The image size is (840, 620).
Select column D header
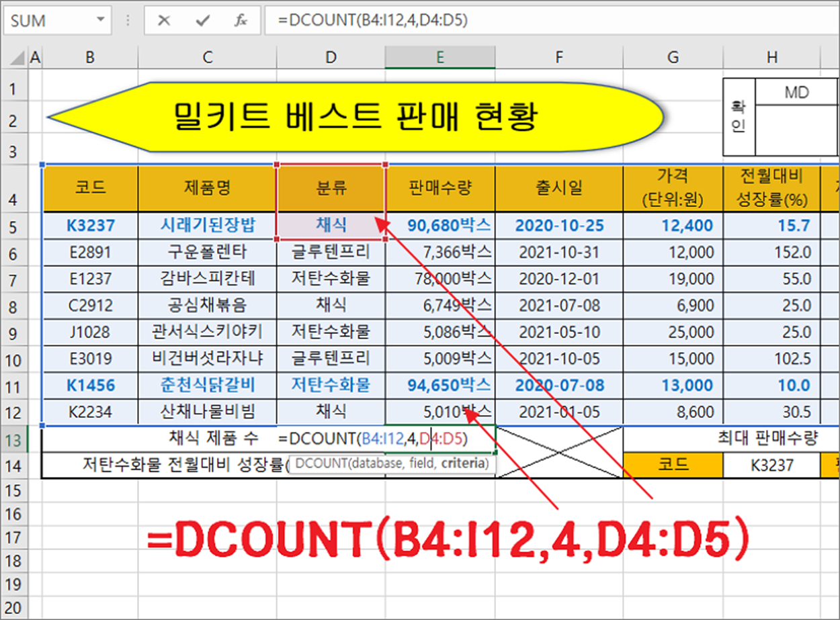click(331, 58)
